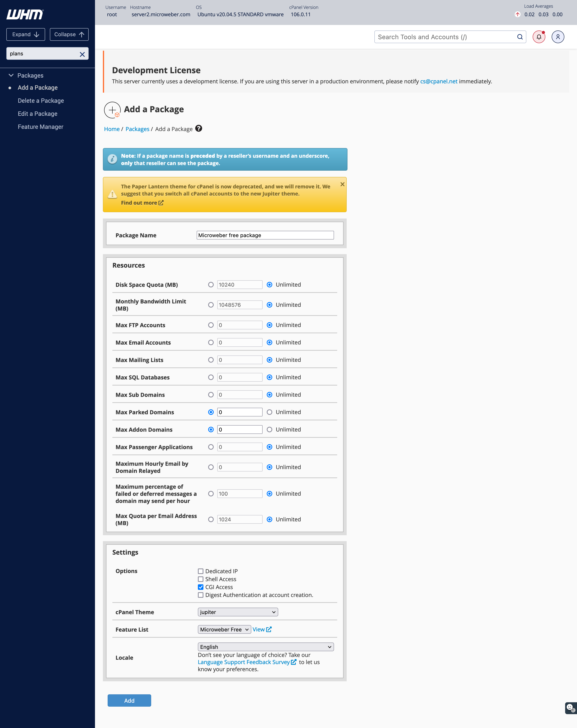This screenshot has width=577, height=728.
Task: Click the feedback chat icon
Action: [x=570, y=708]
